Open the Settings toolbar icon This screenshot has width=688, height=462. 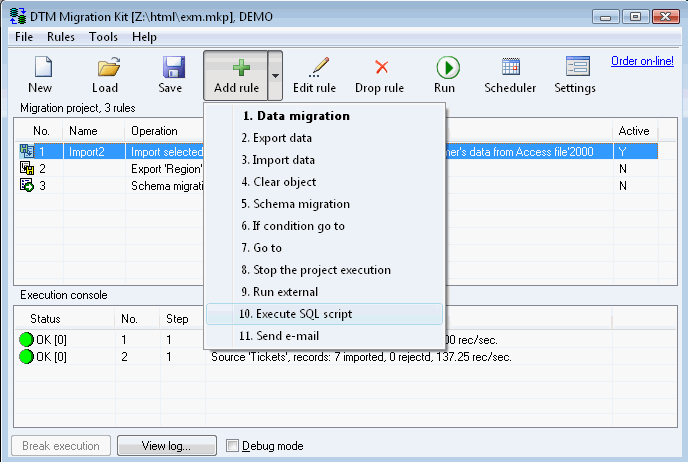pyautogui.click(x=577, y=67)
